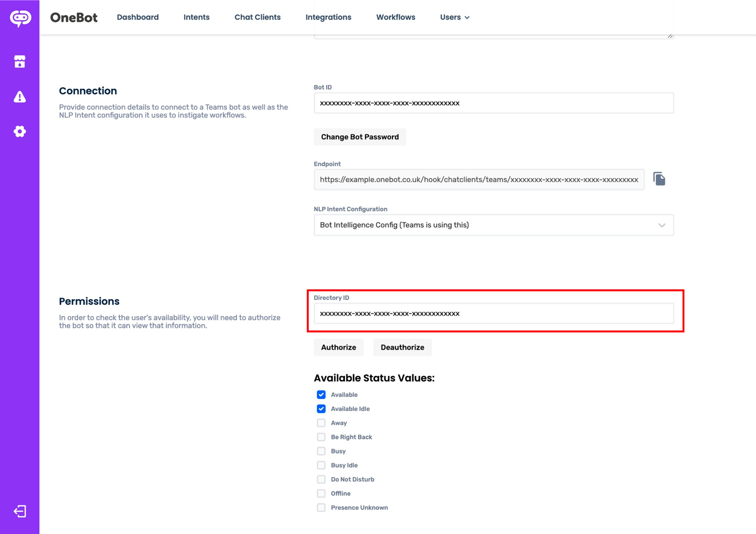This screenshot has height=534, width=756.
Task: Copy the Endpoint URL with copy icon
Action: 659,179
